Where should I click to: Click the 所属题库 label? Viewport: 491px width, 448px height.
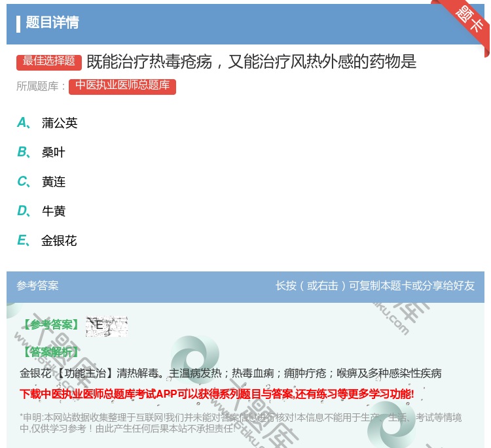coord(41,86)
